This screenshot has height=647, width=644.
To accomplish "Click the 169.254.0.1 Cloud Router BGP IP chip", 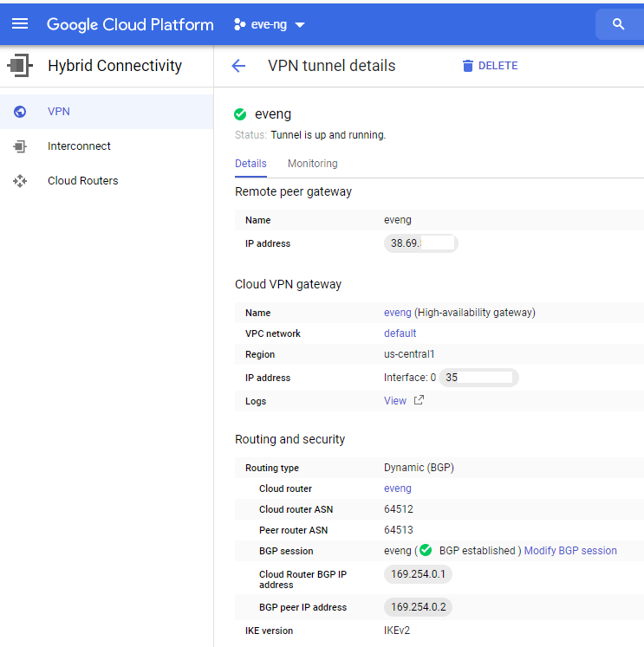I will pos(418,574).
